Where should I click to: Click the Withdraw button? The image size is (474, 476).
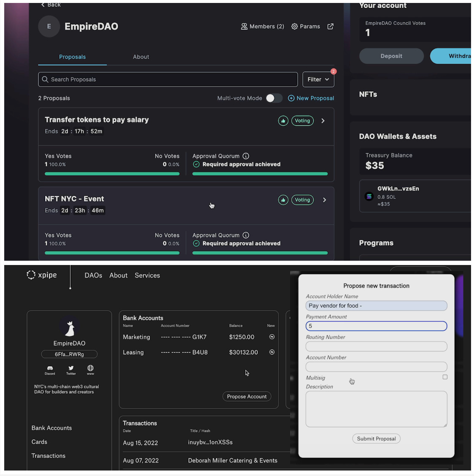(x=450, y=56)
